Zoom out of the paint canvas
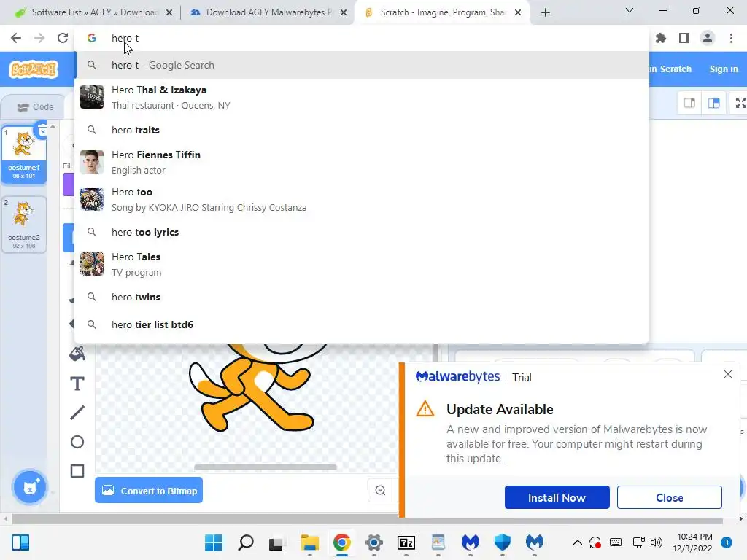The image size is (747, 560). pos(380,491)
